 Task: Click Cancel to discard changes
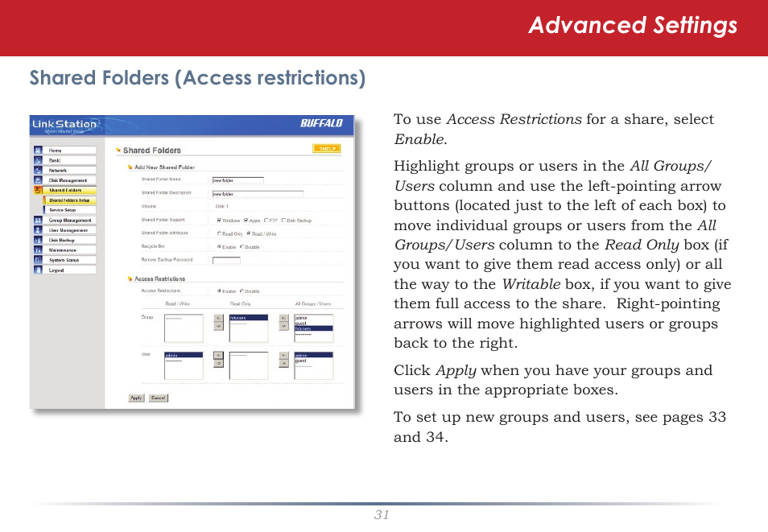[x=159, y=398]
